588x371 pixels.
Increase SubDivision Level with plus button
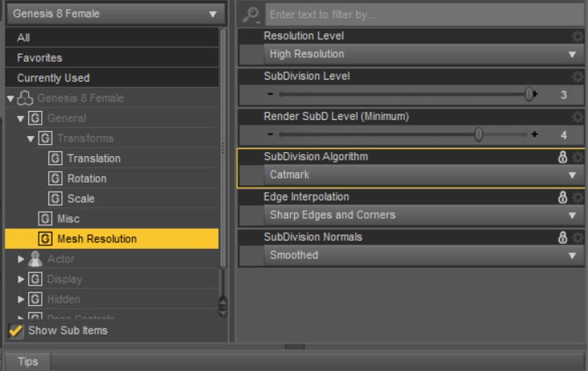536,94
